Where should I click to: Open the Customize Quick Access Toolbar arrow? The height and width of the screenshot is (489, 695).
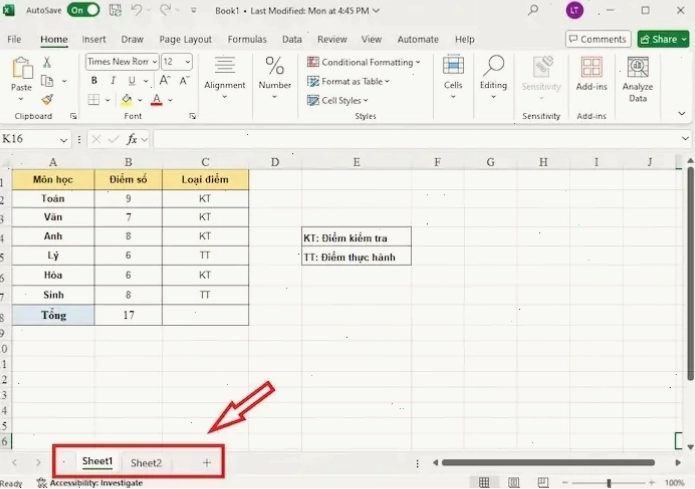click(x=194, y=10)
